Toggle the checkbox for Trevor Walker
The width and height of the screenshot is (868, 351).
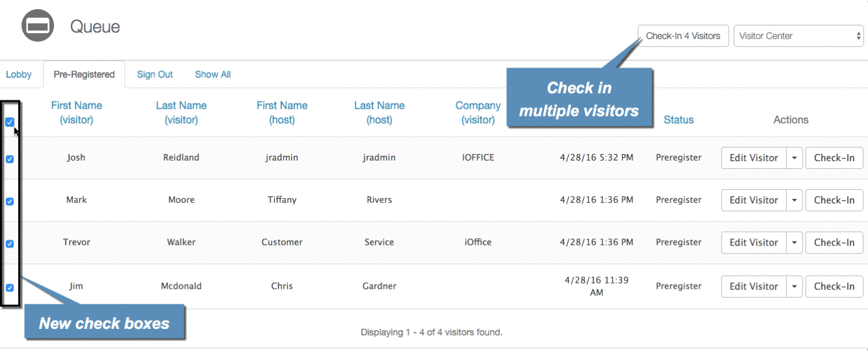[10, 244]
